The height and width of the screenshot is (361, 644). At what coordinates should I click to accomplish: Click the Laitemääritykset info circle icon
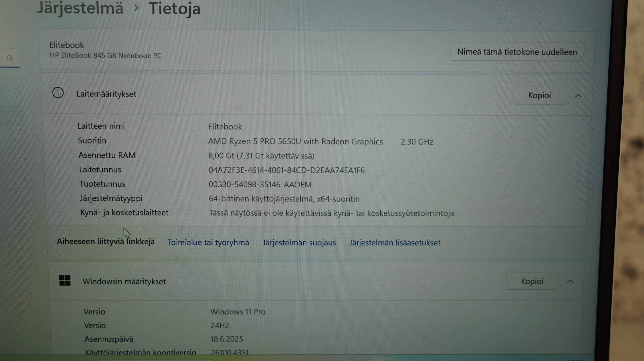point(58,93)
